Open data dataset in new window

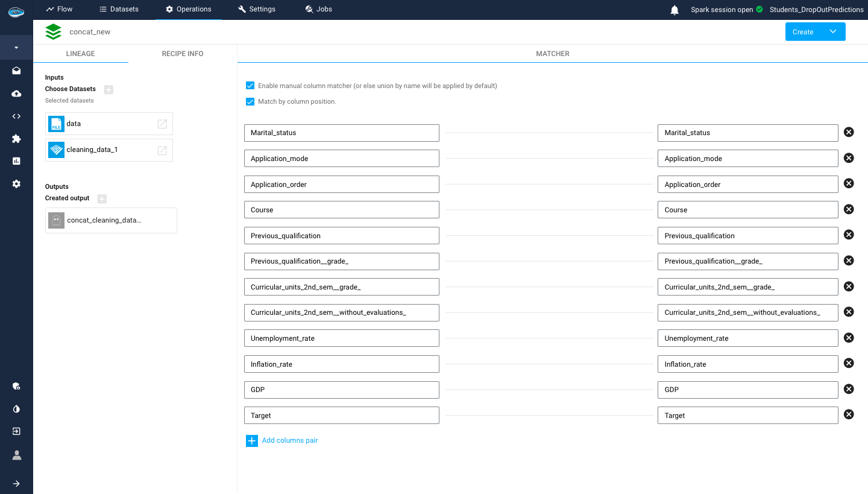click(162, 124)
